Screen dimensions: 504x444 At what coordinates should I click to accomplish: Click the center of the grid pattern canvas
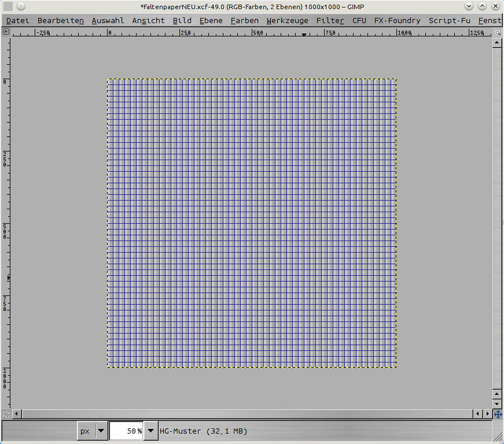pyautogui.click(x=252, y=223)
